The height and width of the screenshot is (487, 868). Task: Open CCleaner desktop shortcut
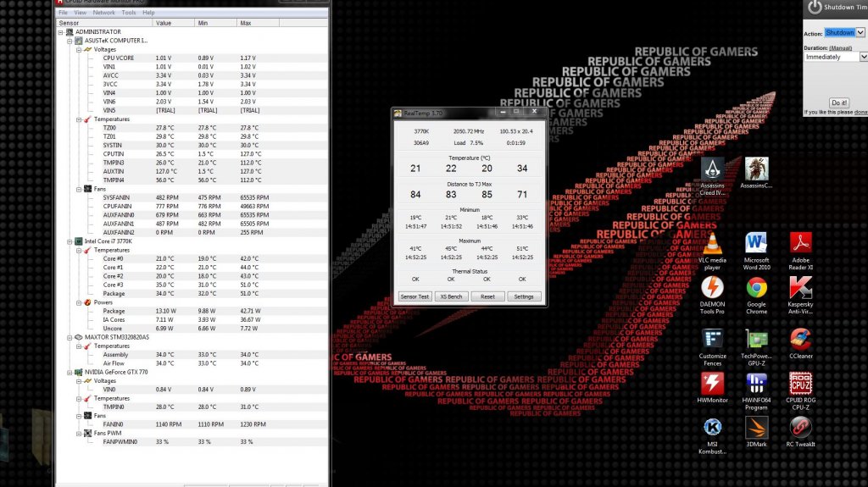click(800, 344)
